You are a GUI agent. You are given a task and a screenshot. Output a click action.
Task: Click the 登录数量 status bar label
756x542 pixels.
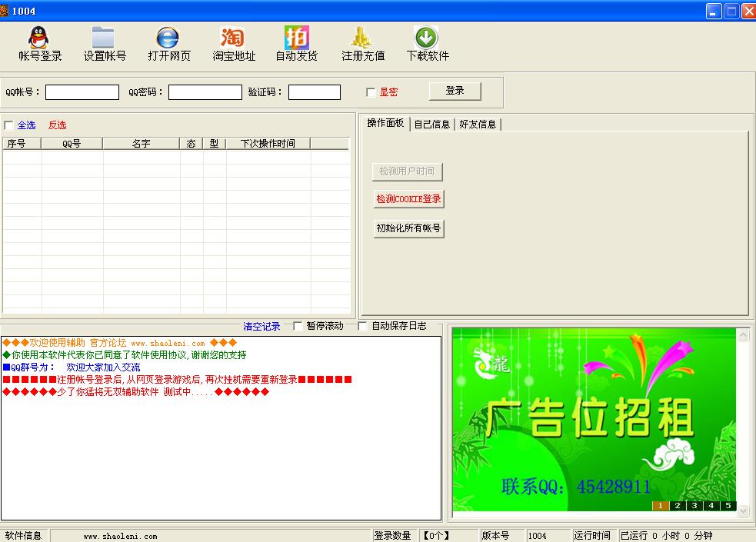[392, 535]
